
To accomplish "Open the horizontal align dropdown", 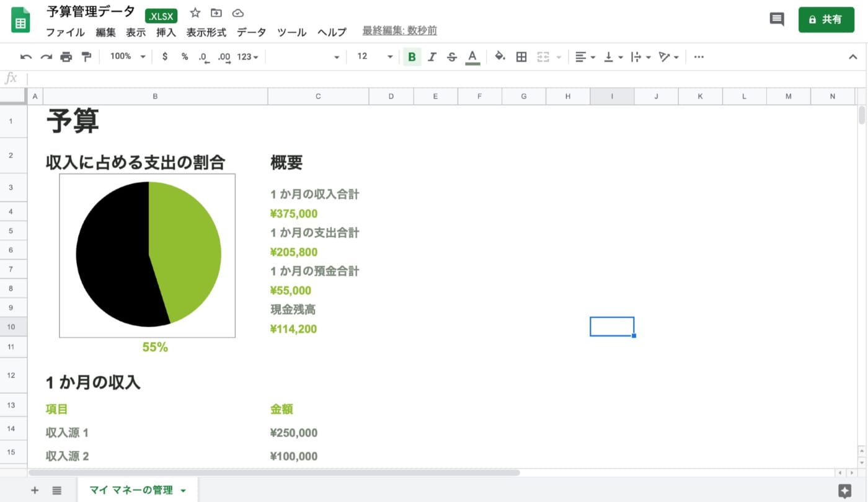I will click(x=585, y=57).
